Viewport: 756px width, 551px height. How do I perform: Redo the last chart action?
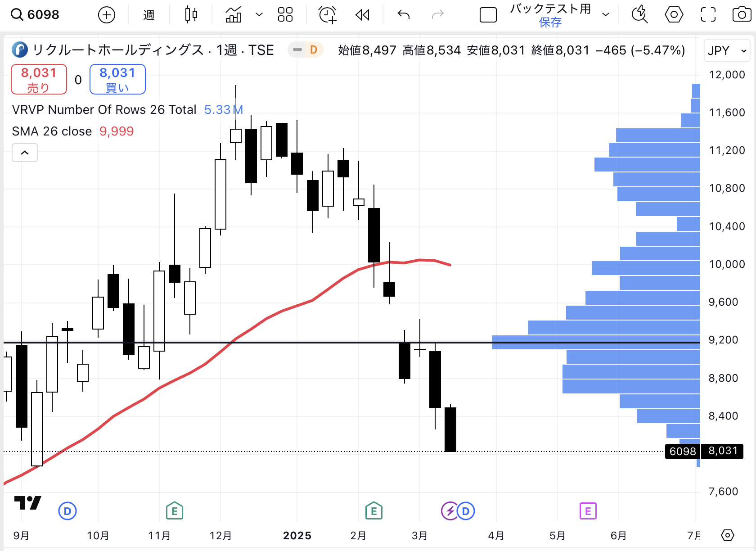coord(437,15)
